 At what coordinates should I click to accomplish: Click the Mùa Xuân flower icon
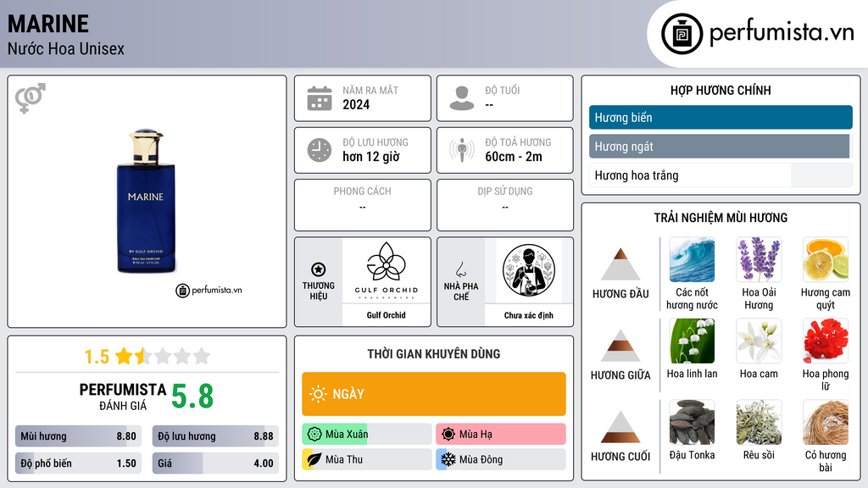click(x=314, y=434)
